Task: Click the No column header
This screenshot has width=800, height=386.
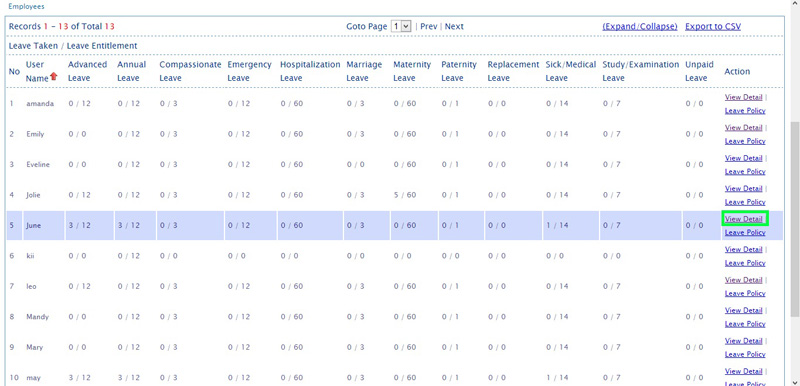Action: [14, 71]
